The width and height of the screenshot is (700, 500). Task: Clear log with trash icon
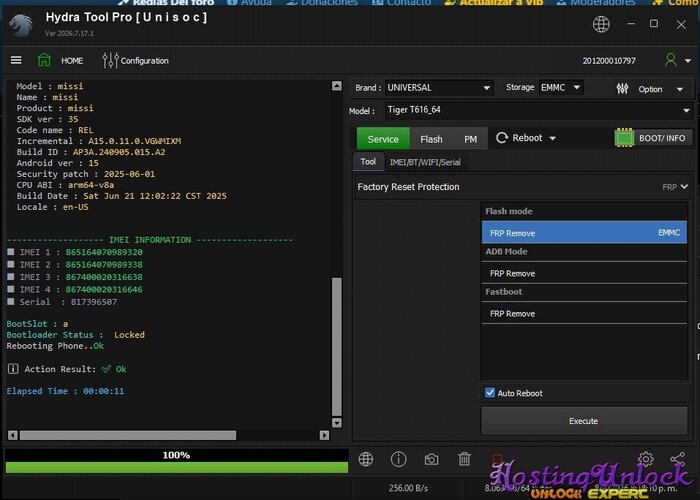464,459
